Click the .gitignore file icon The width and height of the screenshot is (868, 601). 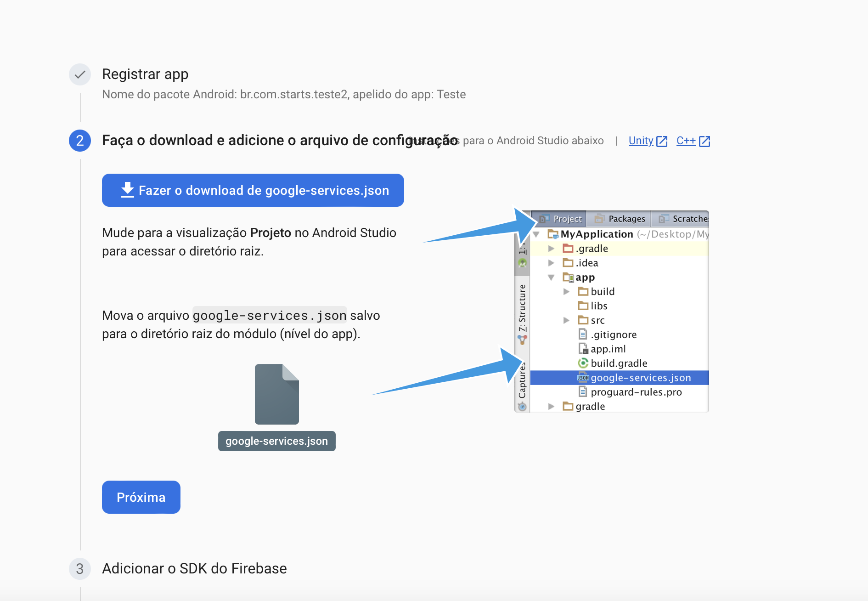click(x=583, y=335)
